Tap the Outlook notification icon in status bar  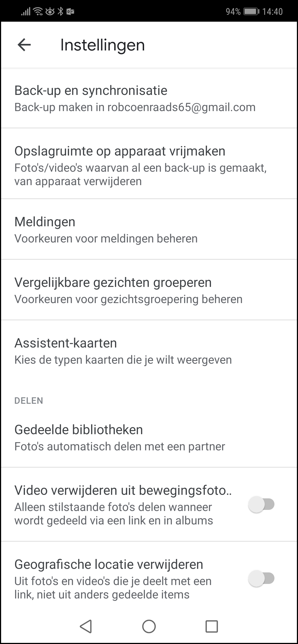tap(70, 12)
